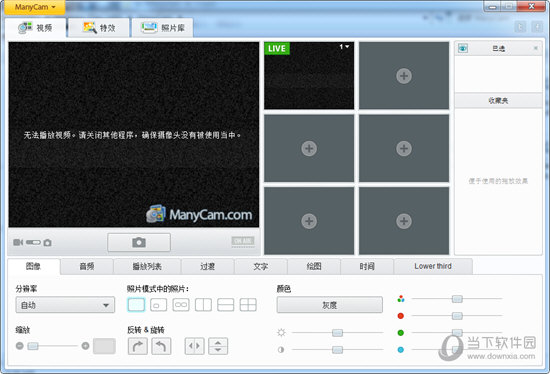Screen dimensions: 550x374
Task: Add source in bottom-right video slot
Action: pos(404,221)
